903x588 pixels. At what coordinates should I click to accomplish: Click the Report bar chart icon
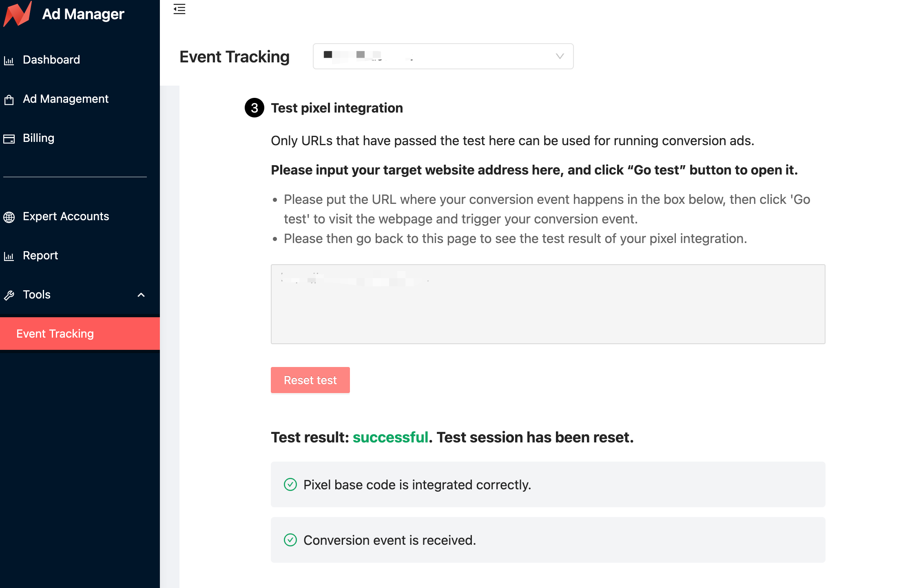(9, 256)
